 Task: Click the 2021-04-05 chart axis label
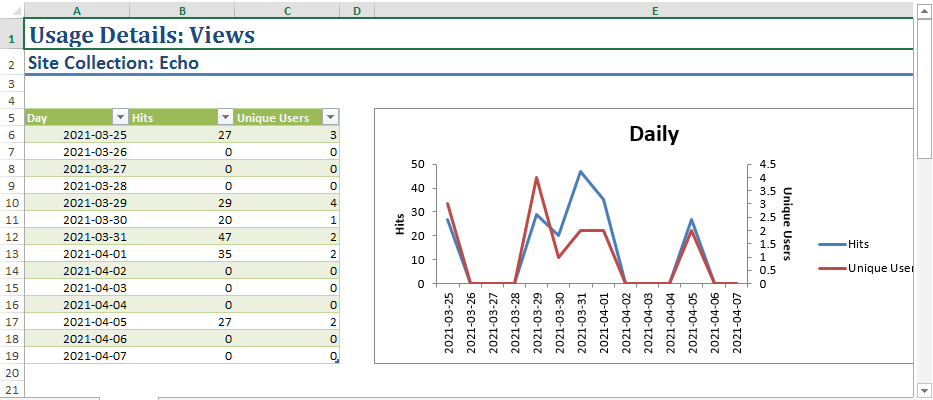(691, 321)
